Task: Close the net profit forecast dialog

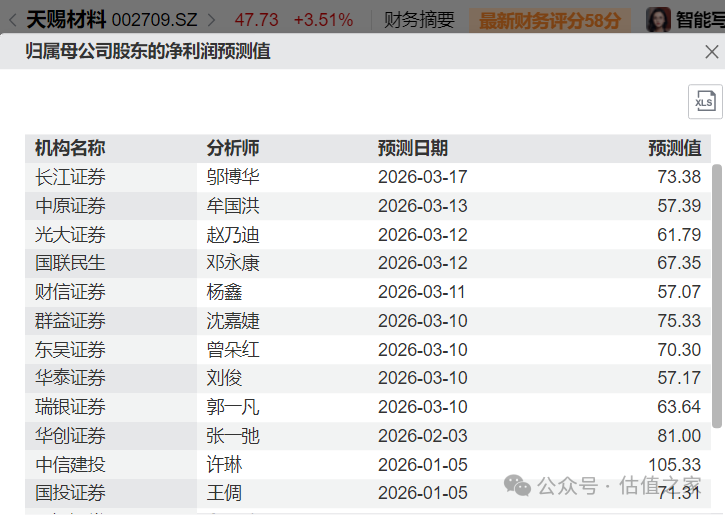Action: pyautogui.click(x=712, y=52)
